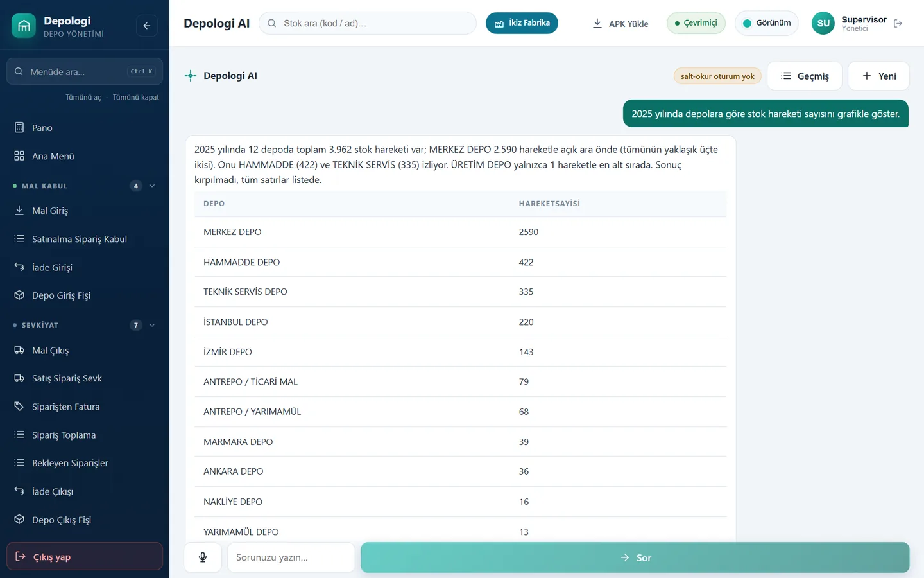Click Tümünü aç to expand all menus
The width and height of the screenshot is (924, 578).
(83, 98)
